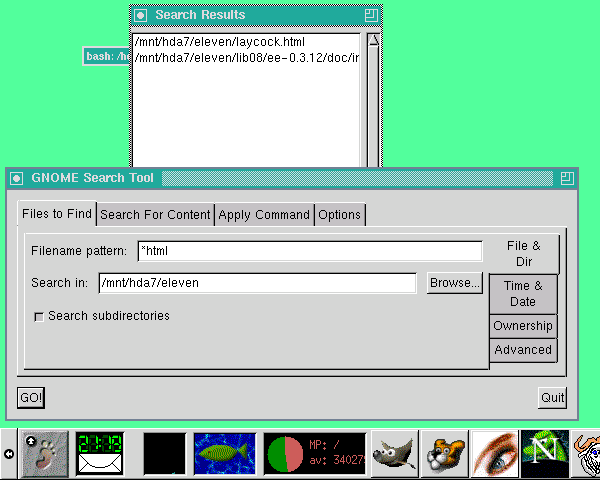This screenshot has width=600, height=480.
Task: Launch Netscape Navigator from the panel
Action: tap(544, 455)
